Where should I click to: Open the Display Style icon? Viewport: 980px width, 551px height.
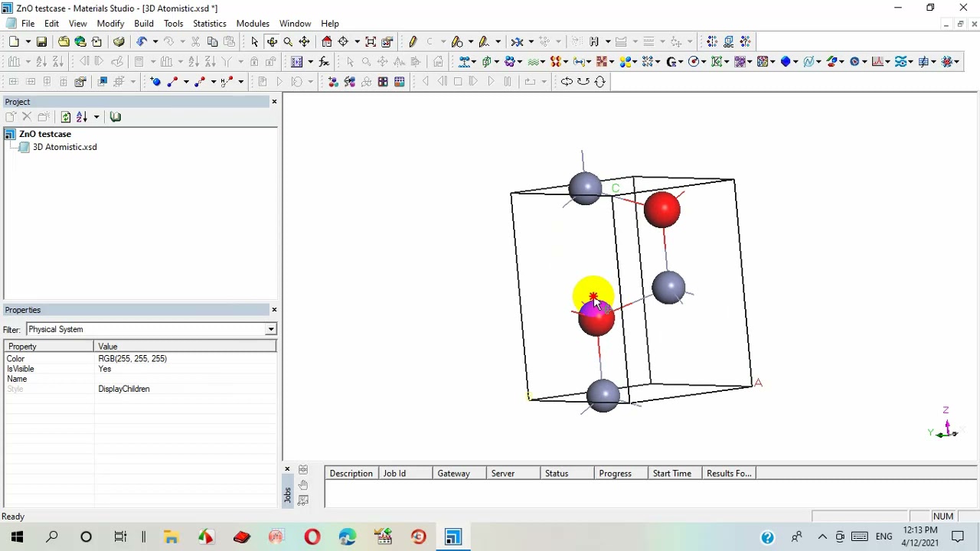[x=387, y=41]
